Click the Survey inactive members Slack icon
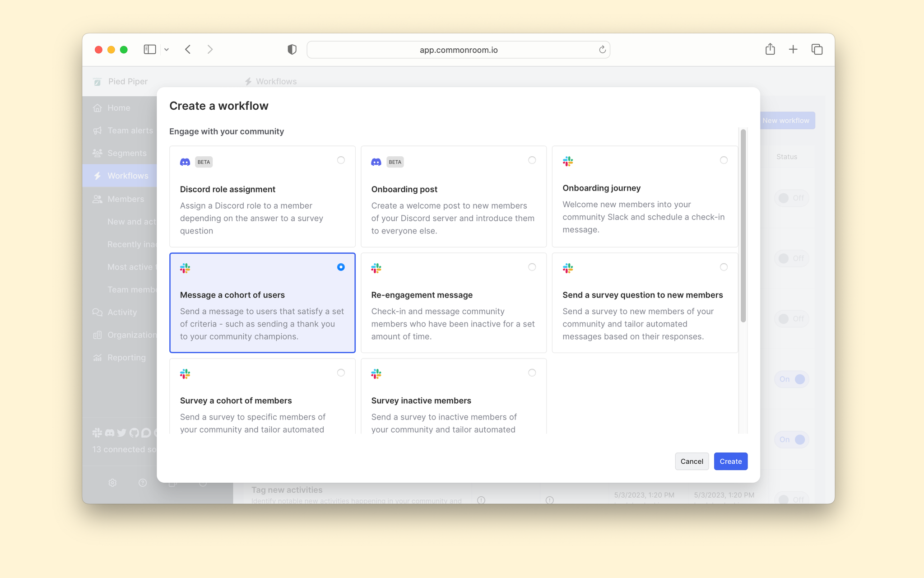924x578 pixels. point(377,373)
